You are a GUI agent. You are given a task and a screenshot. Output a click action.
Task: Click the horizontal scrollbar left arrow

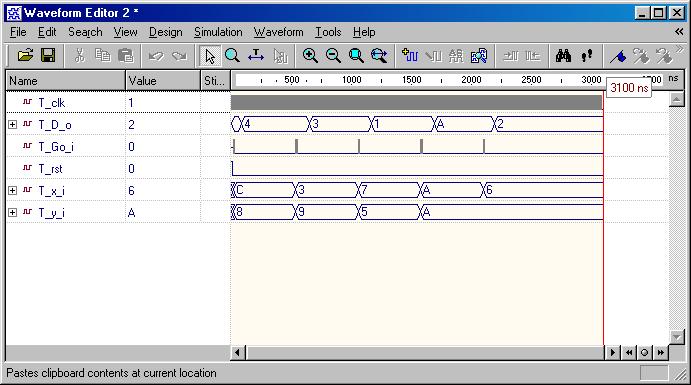tap(238, 352)
